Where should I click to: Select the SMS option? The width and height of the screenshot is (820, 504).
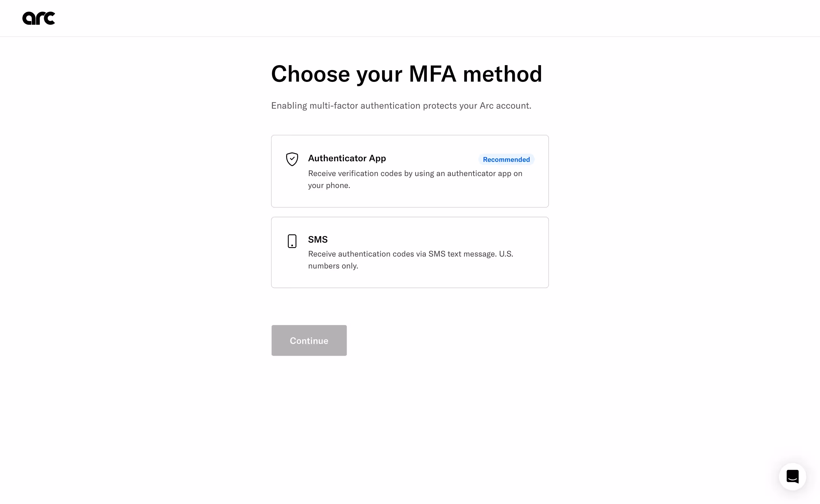pos(410,252)
